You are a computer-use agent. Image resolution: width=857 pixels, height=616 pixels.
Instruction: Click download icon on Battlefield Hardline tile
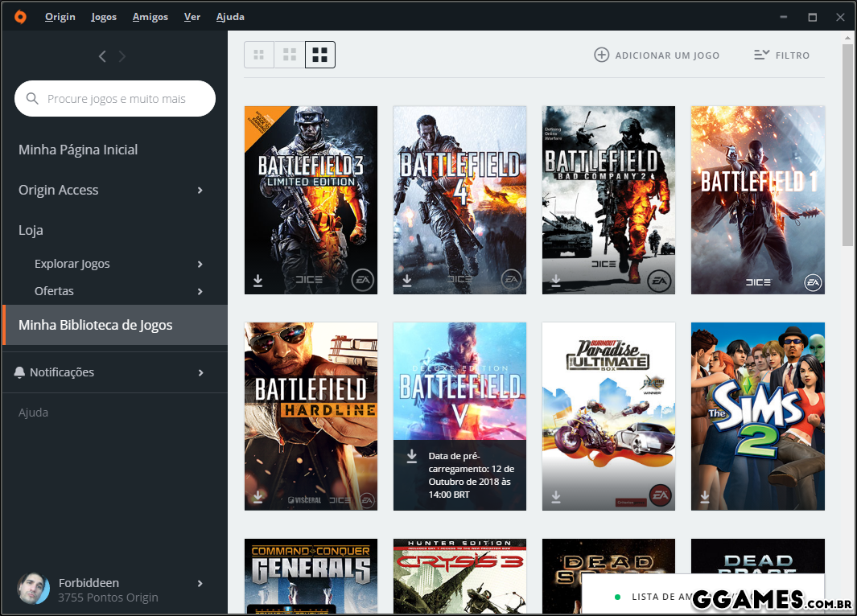pos(258,497)
